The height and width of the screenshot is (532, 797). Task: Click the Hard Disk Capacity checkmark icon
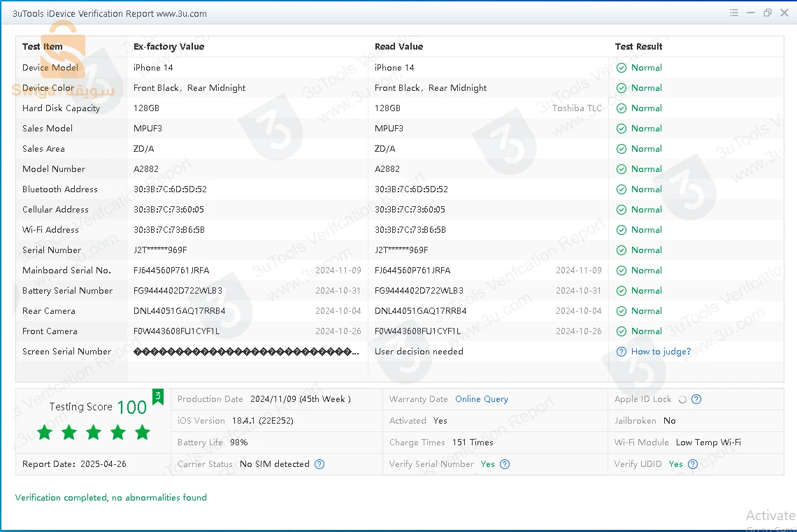tap(621, 108)
